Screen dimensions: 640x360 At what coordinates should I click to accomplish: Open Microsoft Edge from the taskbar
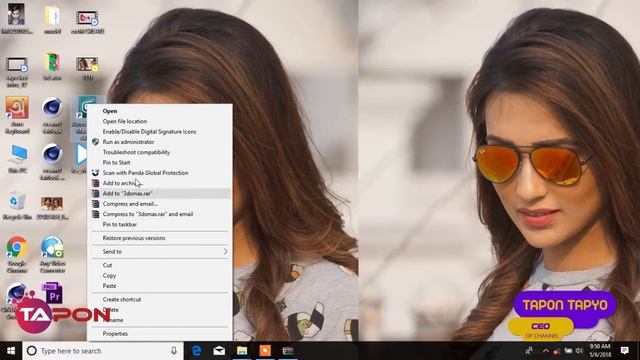pyautogui.click(x=196, y=351)
